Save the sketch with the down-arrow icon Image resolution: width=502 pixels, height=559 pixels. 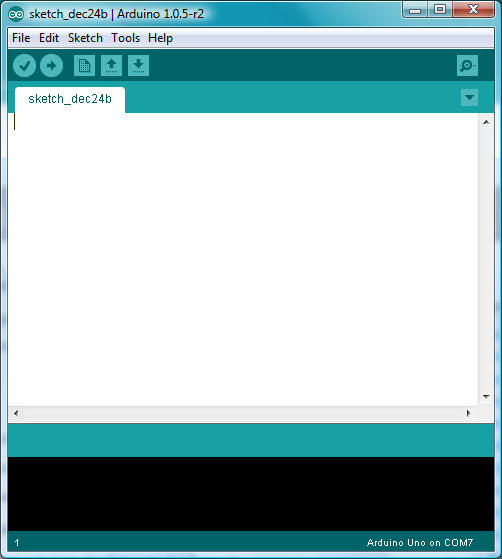pos(139,66)
